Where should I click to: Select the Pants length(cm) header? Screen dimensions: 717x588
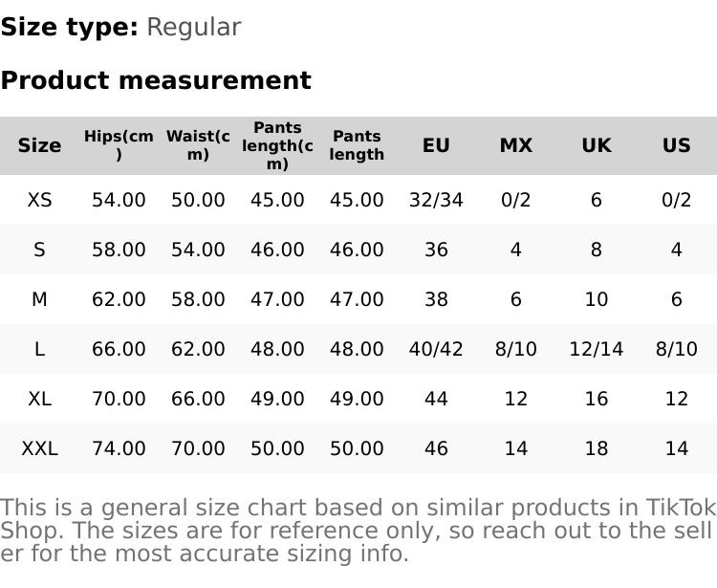pyautogui.click(x=277, y=145)
